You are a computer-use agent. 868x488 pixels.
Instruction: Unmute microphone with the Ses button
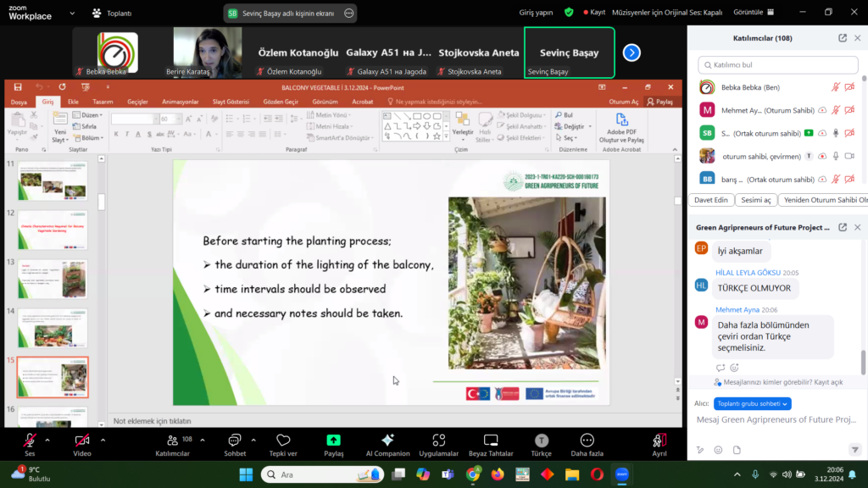pyautogui.click(x=30, y=440)
